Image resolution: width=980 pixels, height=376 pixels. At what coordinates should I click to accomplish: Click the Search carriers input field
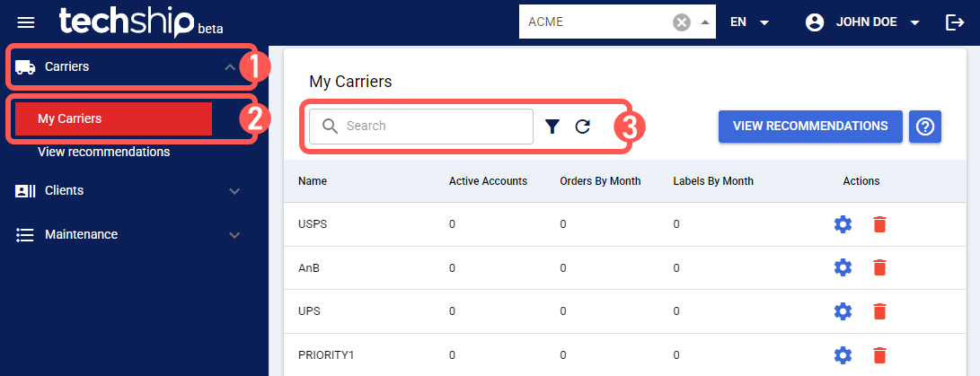421,127
